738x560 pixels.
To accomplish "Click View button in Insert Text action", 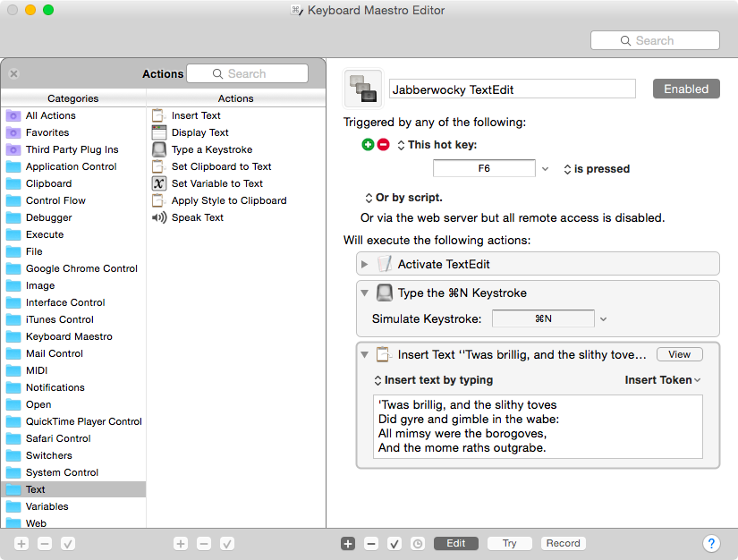I will click(x=679, y=354).
